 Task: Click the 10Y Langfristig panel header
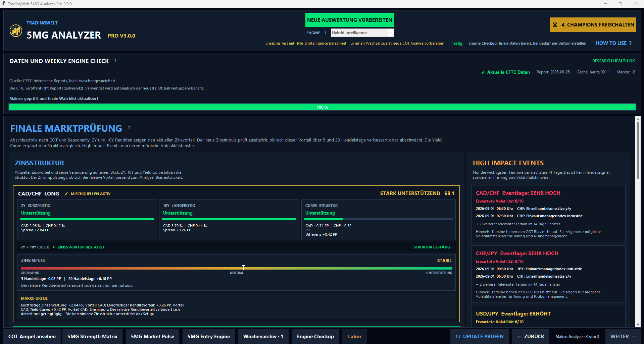tap(179, 206)
